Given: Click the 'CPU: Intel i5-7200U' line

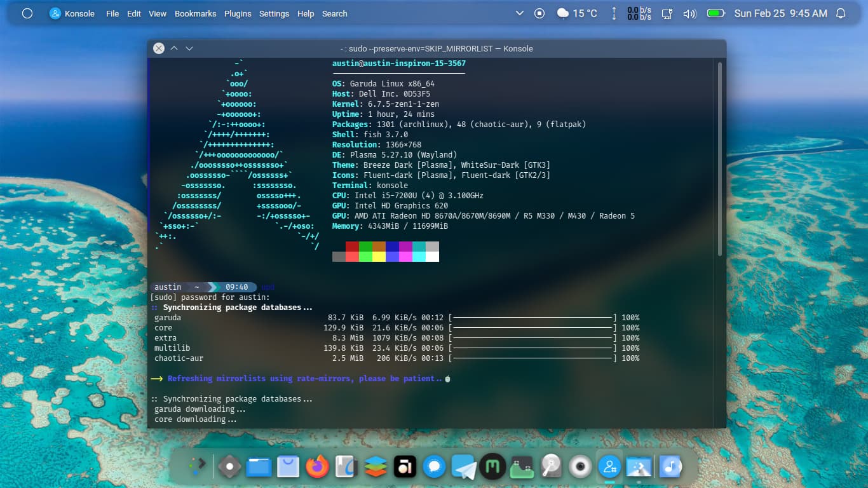Looking at the screenshot, I should coord(408,196).
